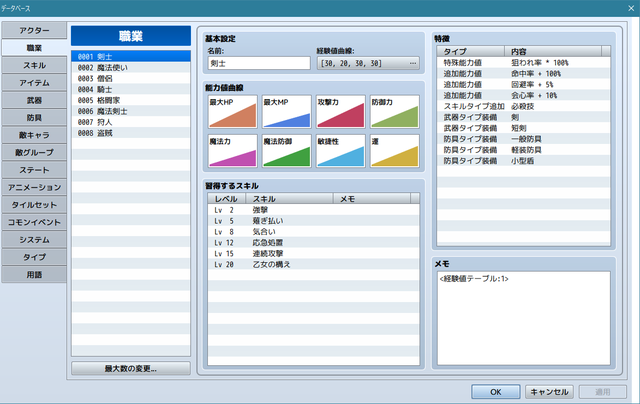Select the 武器タイプ装備 剣 trait row
640x404 pixels.
[x=524, y=117]
